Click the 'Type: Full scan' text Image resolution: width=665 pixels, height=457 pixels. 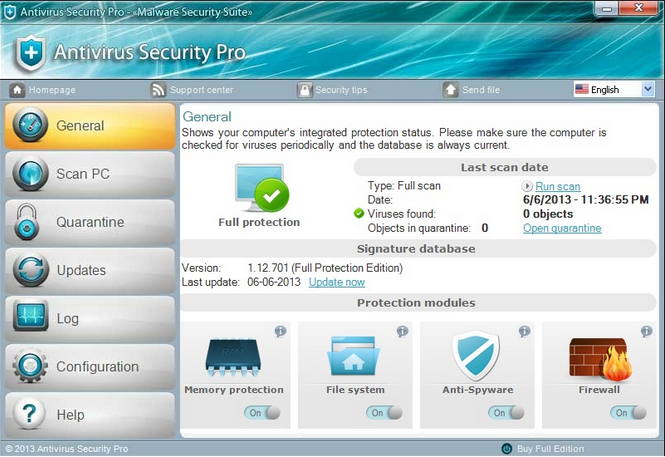coord(404,186)
